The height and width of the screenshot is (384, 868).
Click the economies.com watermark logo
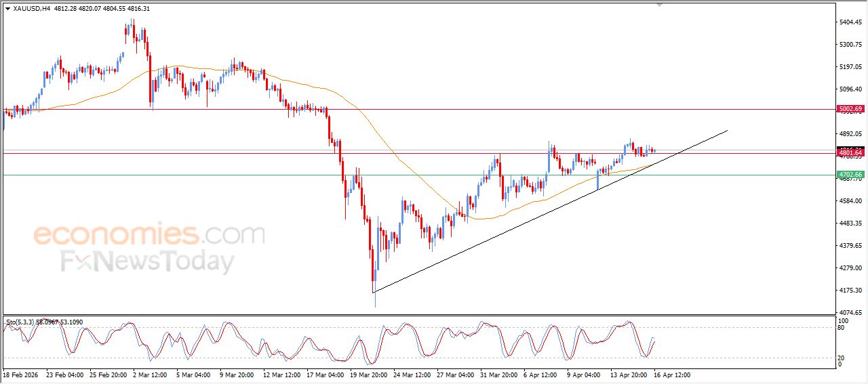pos(149,235)
